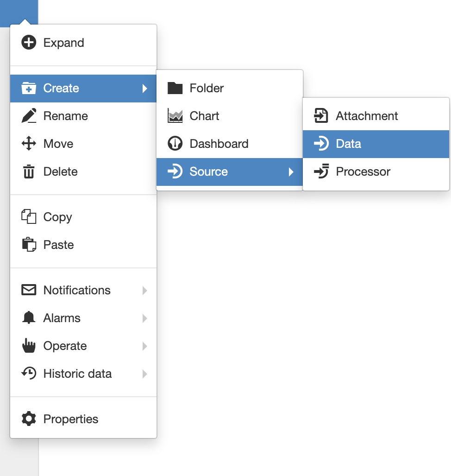Screen dimensions: 451x476
Task: Expand the Source submenu arrow
Action: [291, 172]
